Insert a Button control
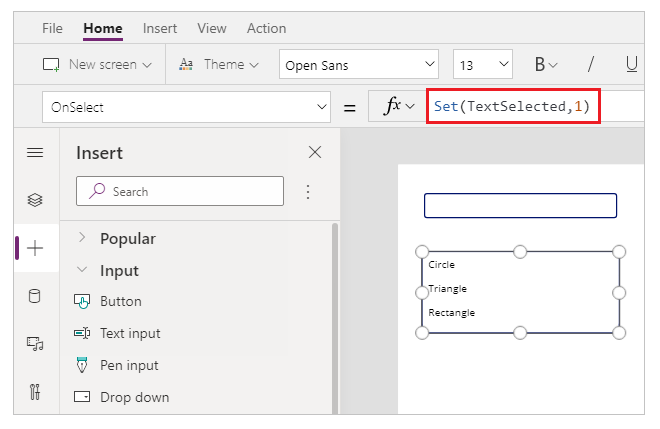The width and height of the screenshot is (660, 429). [x=120, y=302]
